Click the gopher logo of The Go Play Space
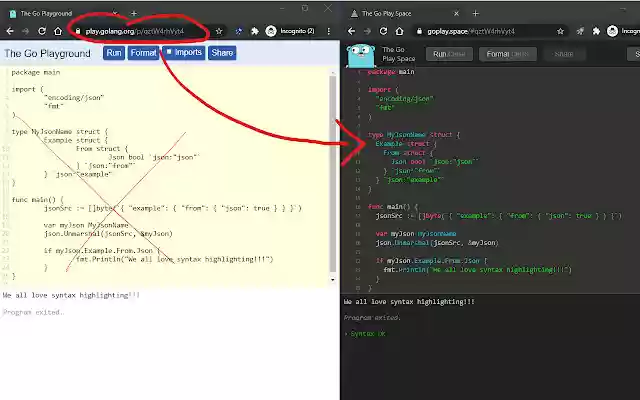This screenshot has width=640, height=400. [x=360, y=56]
